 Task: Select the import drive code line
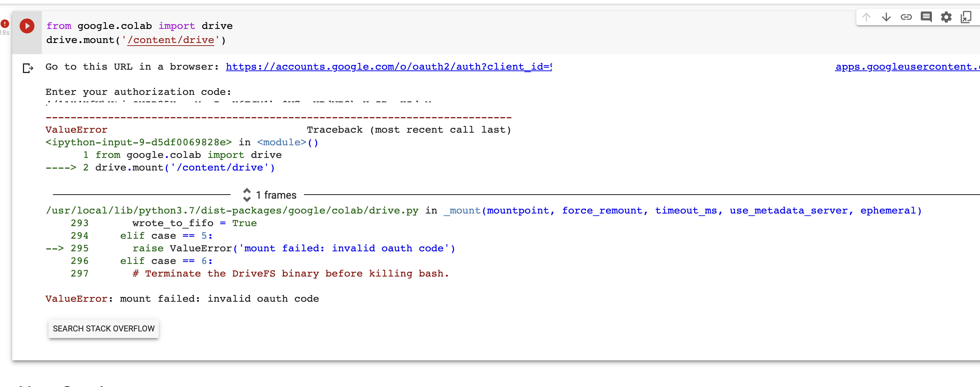click(140, 26)
